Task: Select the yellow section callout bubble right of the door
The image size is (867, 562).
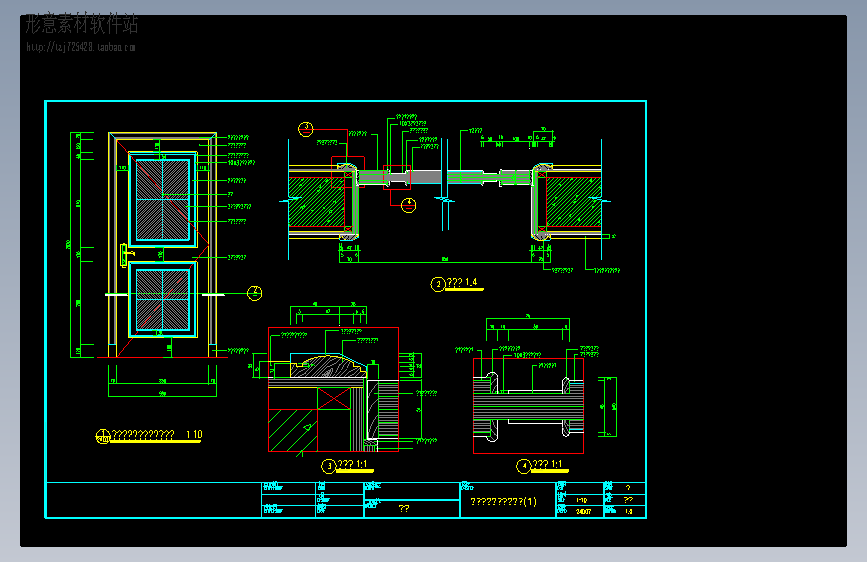Action: (x=254, y=293)
